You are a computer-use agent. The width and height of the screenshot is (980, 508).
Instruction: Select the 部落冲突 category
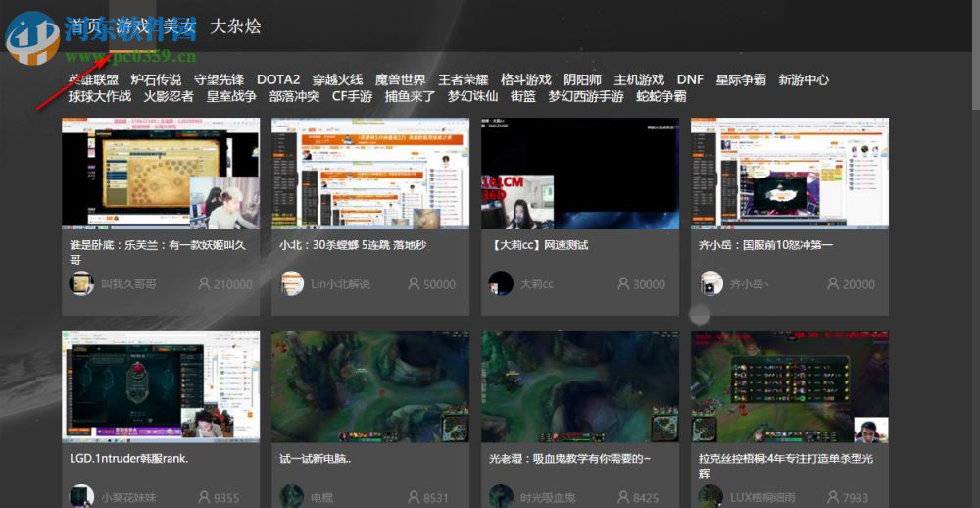(294, 96)
